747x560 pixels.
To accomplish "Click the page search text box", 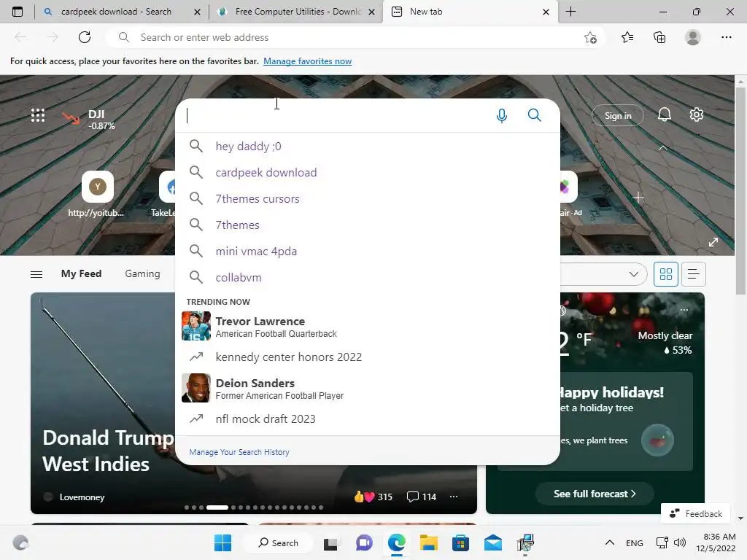I will 336,115.
